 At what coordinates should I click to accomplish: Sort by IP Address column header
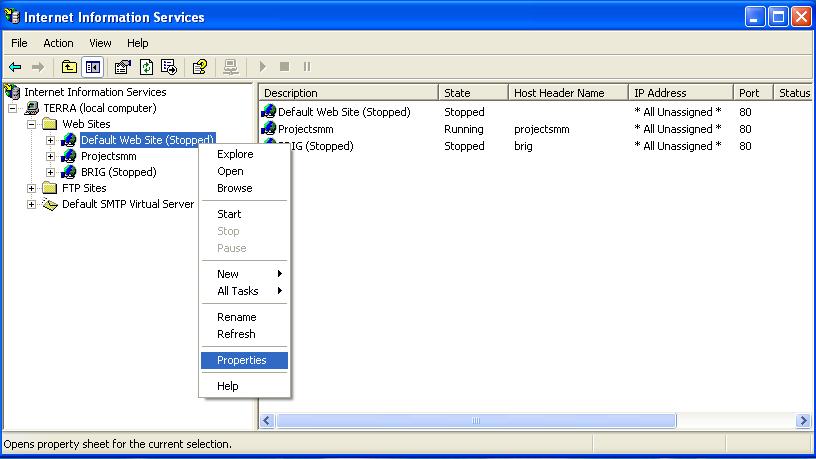[x=681, y=93]
